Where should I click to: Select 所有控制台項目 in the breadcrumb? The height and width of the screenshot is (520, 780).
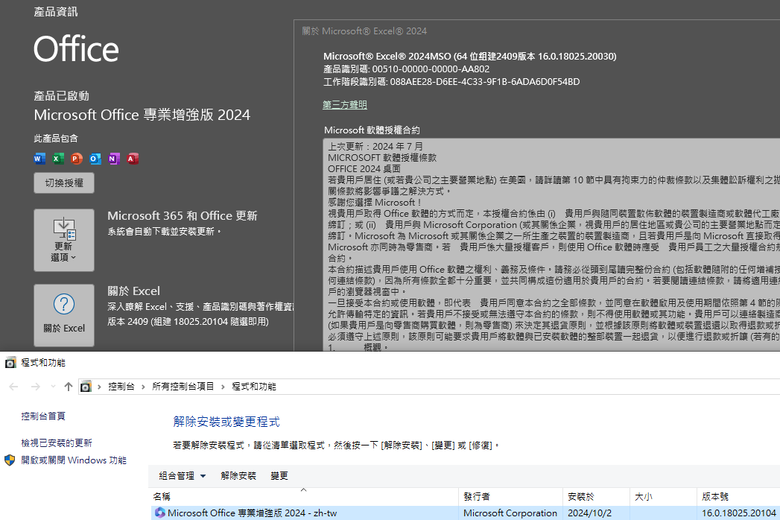coord(183,387)
